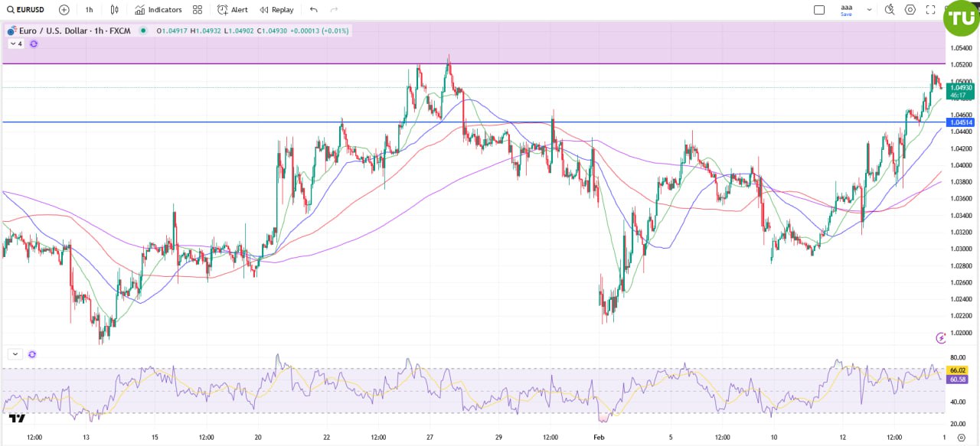Click the purple refresh icon in RSI pane
Screen dimensions: 980x446
coord(32,354)
